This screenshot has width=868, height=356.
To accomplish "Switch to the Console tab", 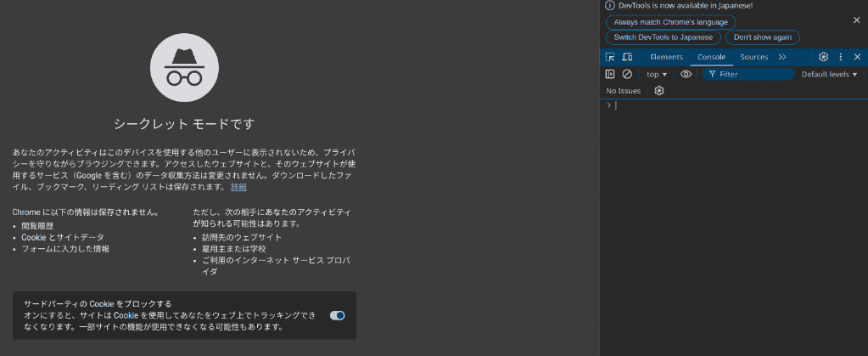I will 711,57.
